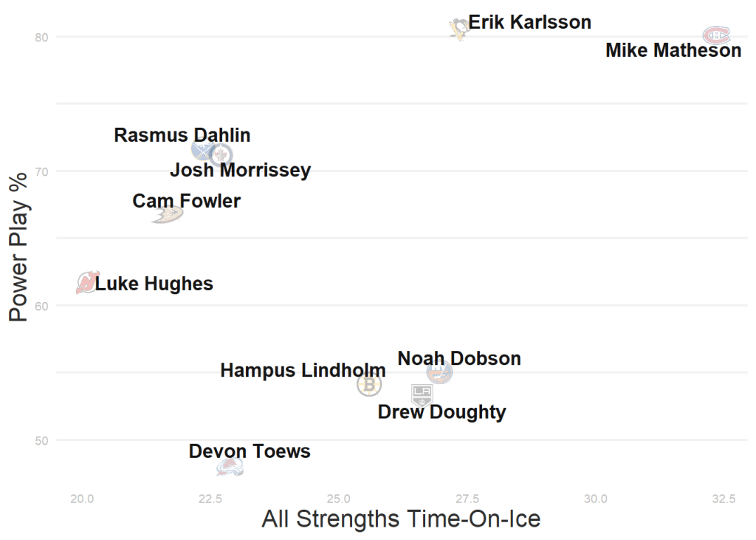Select the Boston Bruins logo data point
Image resolution: width=756 pixels, height=540 pixels.
(x=368, y=384)
